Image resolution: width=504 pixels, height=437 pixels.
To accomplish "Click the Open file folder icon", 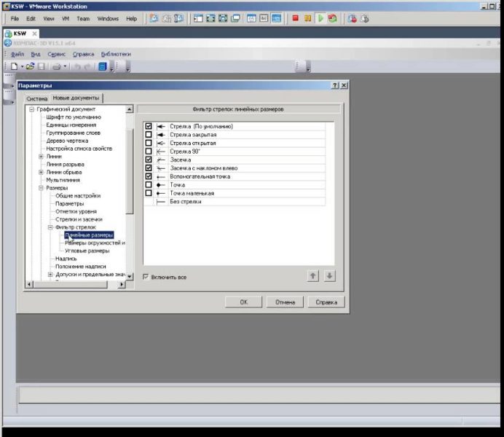I will tap(31, 66).
